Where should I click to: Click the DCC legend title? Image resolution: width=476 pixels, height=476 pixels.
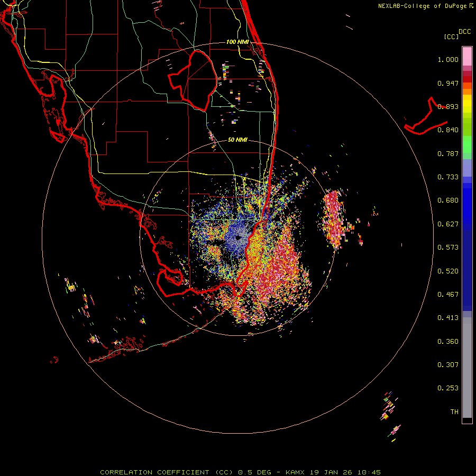click(x=465, y=32)
